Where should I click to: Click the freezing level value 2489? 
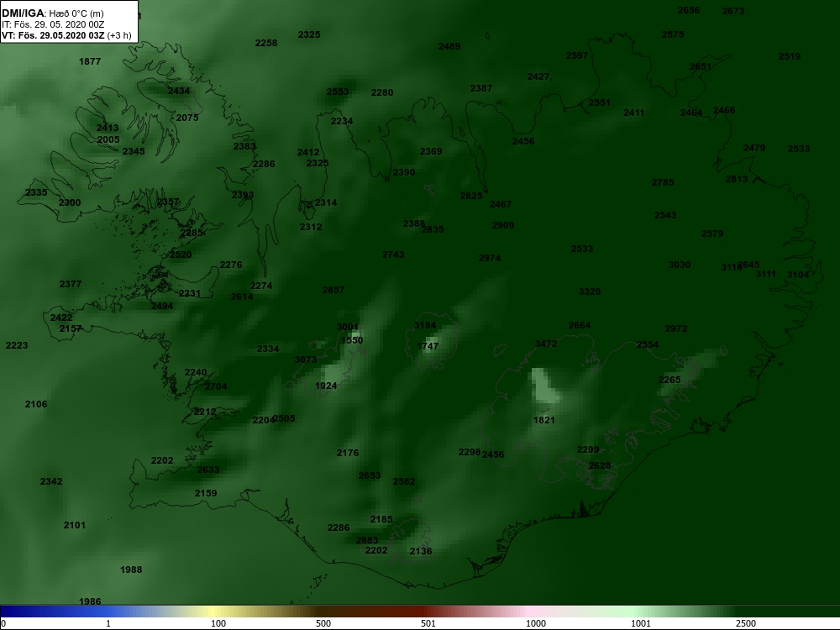(x=449, y=46)
